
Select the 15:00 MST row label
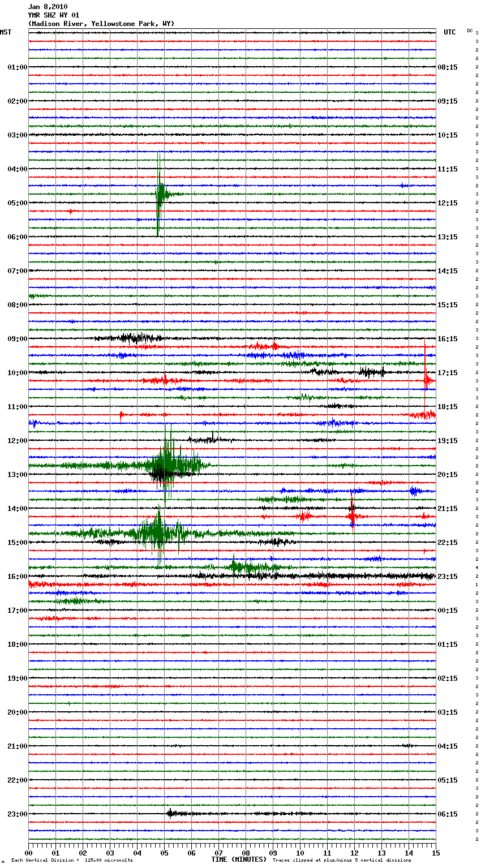coord(17,543)
